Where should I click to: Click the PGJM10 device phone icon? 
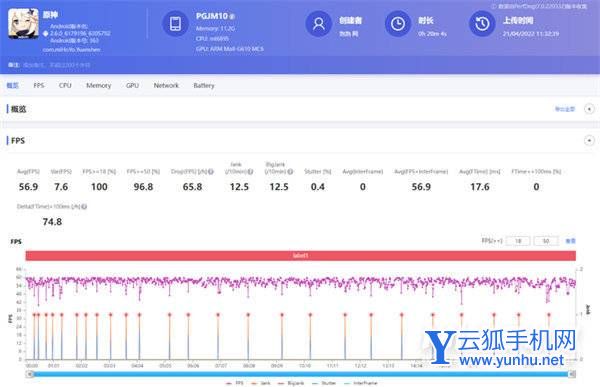click(175, 24)
